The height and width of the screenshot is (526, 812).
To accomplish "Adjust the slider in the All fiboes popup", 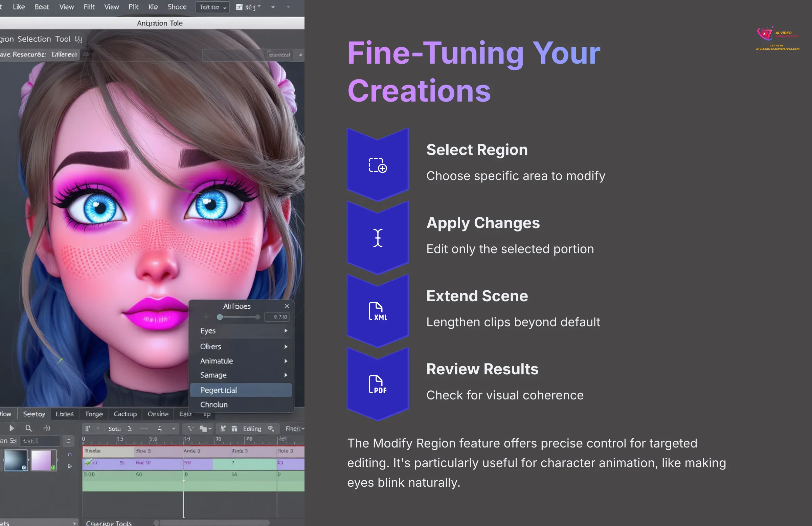I will [x=238, y=317].
